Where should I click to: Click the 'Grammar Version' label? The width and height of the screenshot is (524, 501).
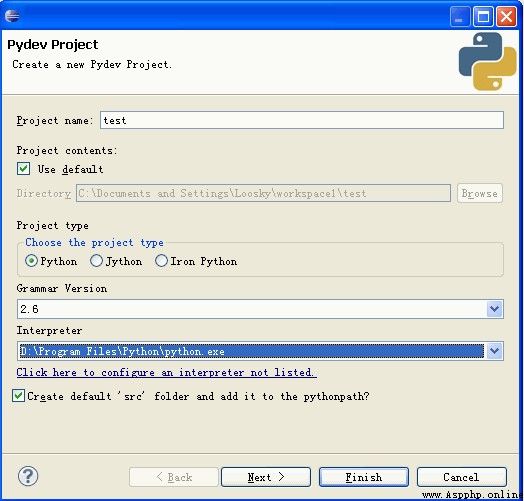(62, 288)
